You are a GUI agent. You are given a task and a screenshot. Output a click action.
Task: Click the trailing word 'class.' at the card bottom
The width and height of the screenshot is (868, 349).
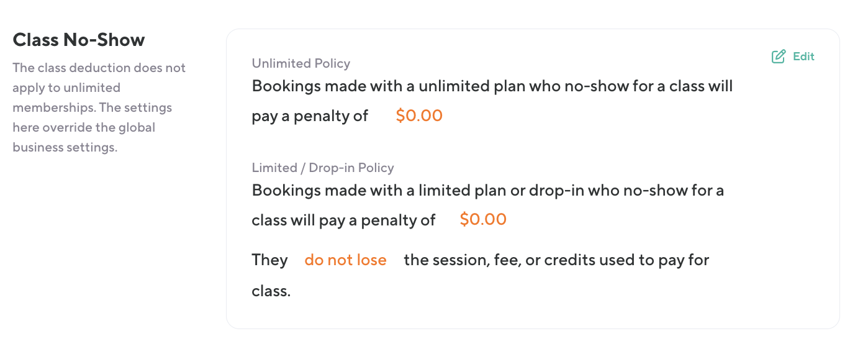tap(271, 290)
